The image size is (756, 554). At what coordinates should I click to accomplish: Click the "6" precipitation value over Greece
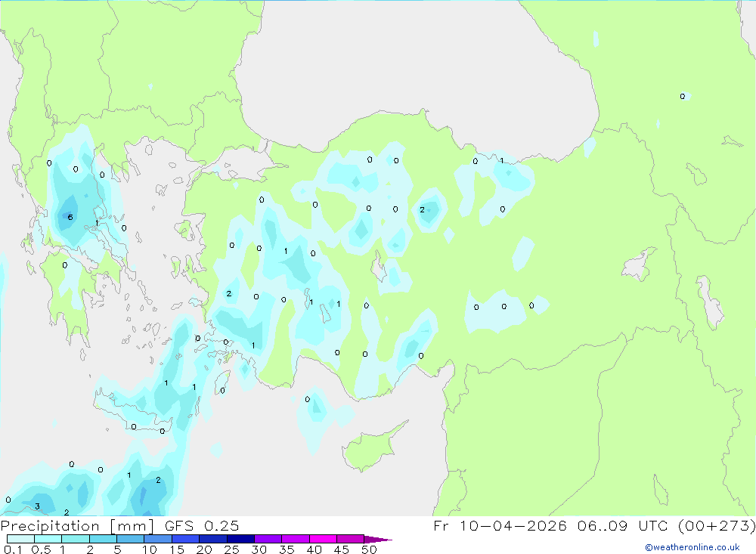coord(70,218)
